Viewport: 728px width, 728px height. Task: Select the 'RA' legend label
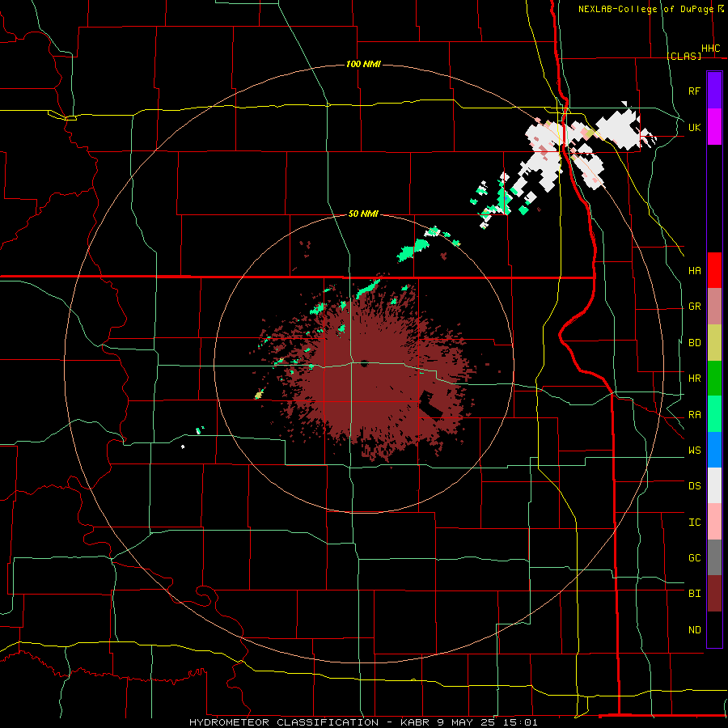694,415
